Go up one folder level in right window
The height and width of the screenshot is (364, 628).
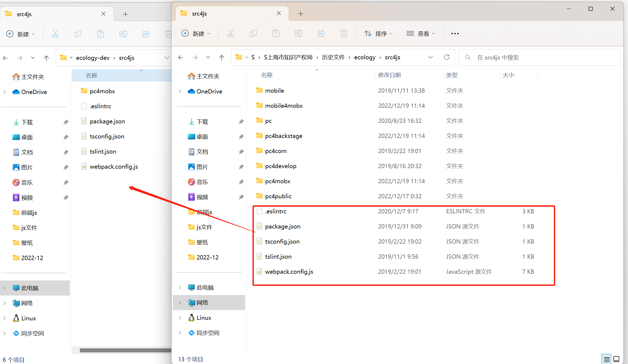click(221, 57)
